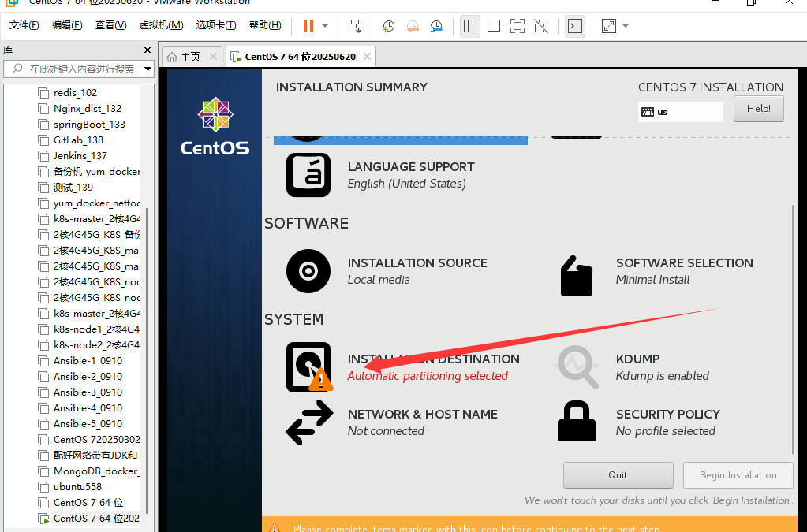Viewport: 807px width, 532px height.
Task: Click the Help! button
Action: point(757,109)
